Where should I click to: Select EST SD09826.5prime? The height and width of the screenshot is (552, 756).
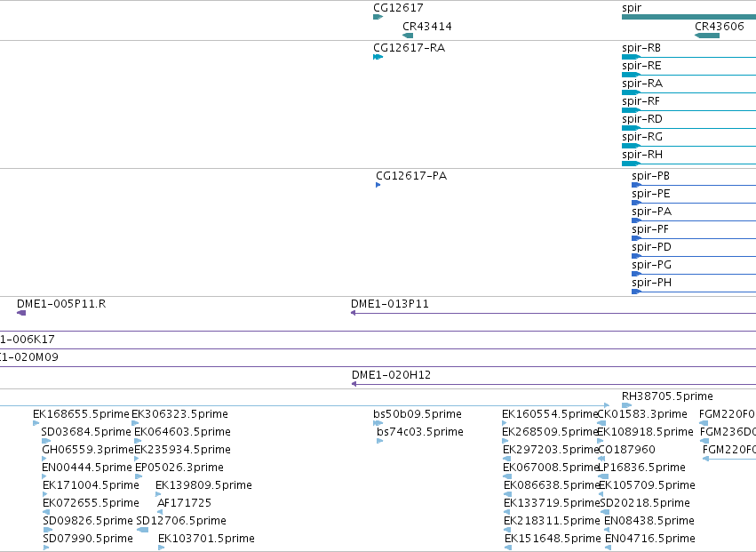tap(88, 521)
